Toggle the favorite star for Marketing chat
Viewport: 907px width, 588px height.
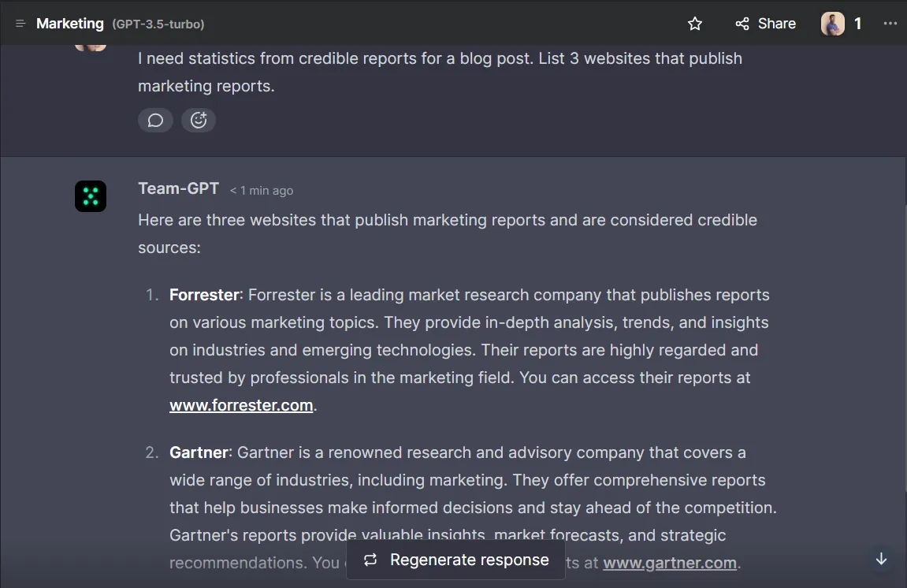coord(694,24)
